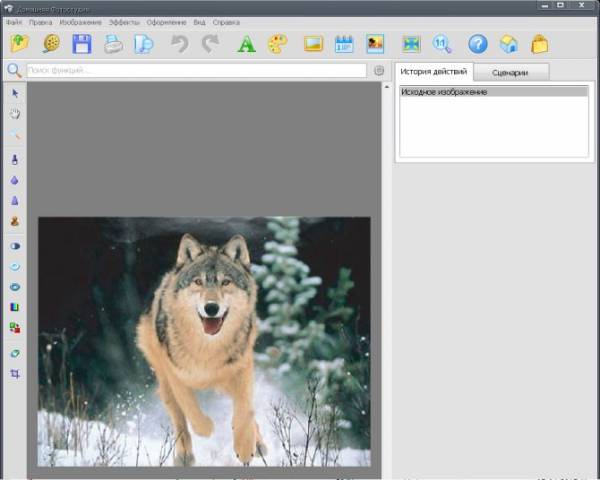The image size is (600, 480).
Task: Open the Изображение menu
Action: coord(80,23)
